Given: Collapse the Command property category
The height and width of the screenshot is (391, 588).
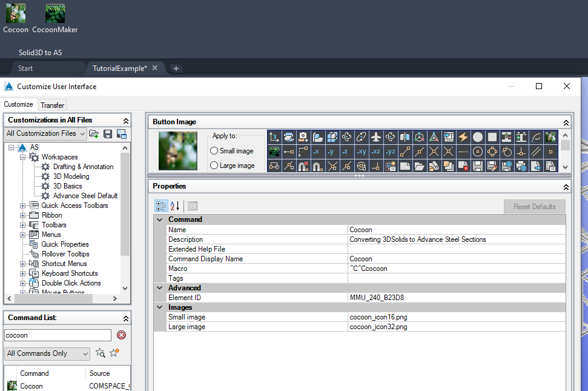Looking at the screenshot, I should [x=160, y=219].
